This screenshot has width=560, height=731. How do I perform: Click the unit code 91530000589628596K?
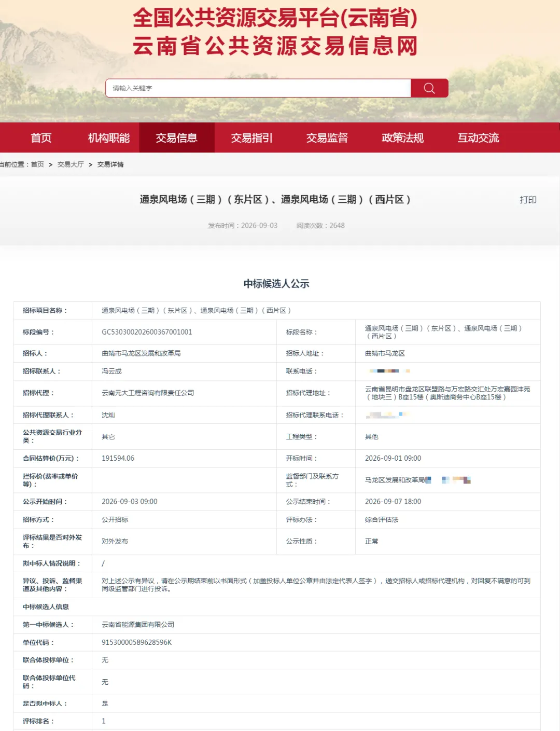[137, 642]
